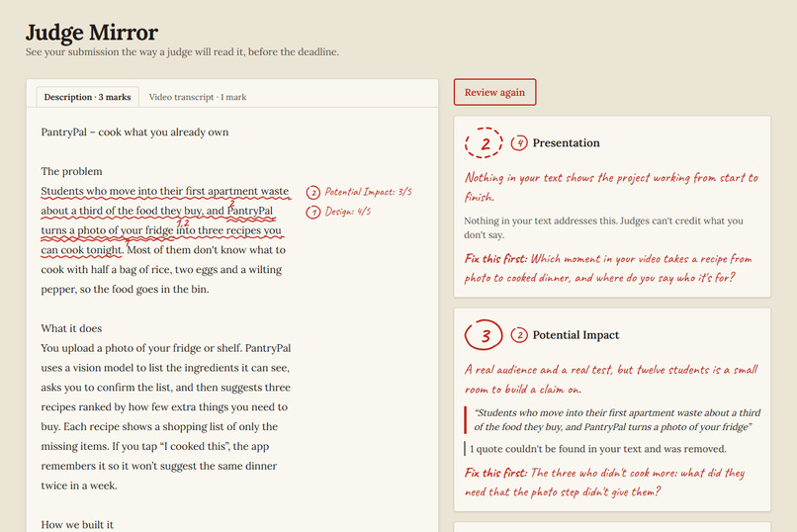Click the Presentation card heading
Image resolution: width=797 pixels, height=532 pixels.
pyautogui.click(x=566, y=142)
